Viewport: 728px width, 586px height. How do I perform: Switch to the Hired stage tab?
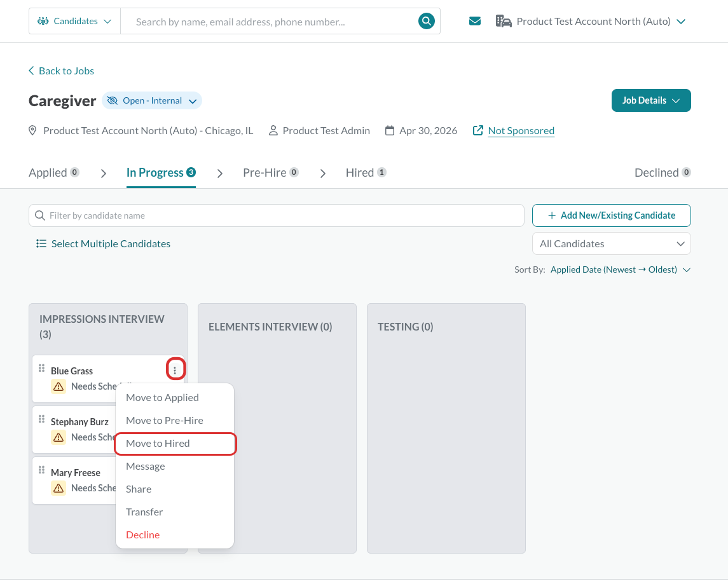point(366,173)
